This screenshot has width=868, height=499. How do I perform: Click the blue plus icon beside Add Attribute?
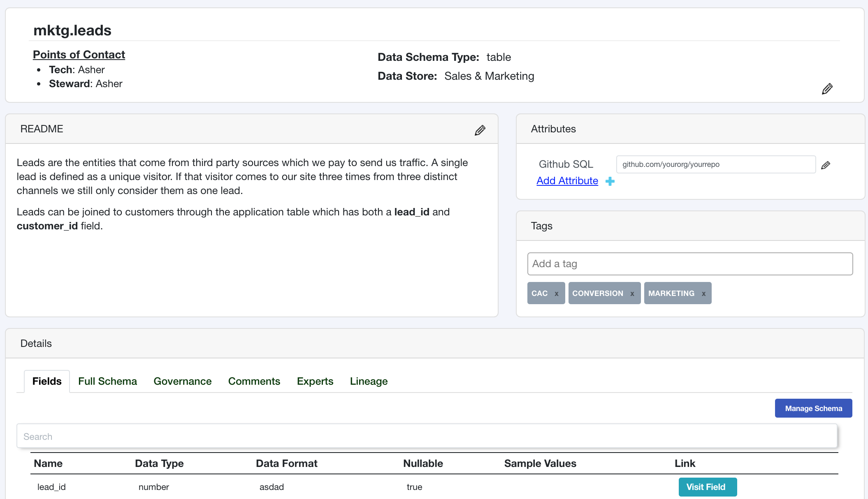(610, 181)
